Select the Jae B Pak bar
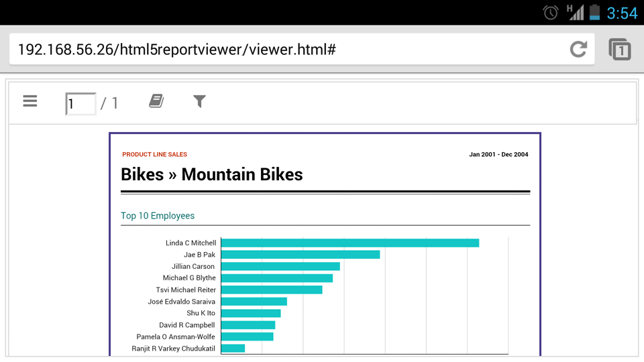This screenshot has width=644, height=362. pyautogui.click(x=300, y=255)
